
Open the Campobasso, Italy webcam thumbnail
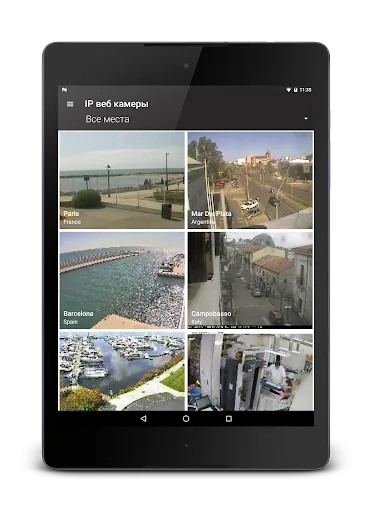coord(250,280)
